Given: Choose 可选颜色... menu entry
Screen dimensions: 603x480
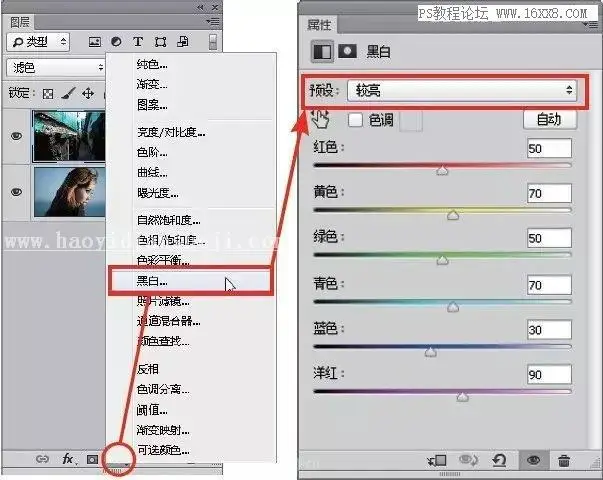Looking at the screenshot, I should click(163, 450).
